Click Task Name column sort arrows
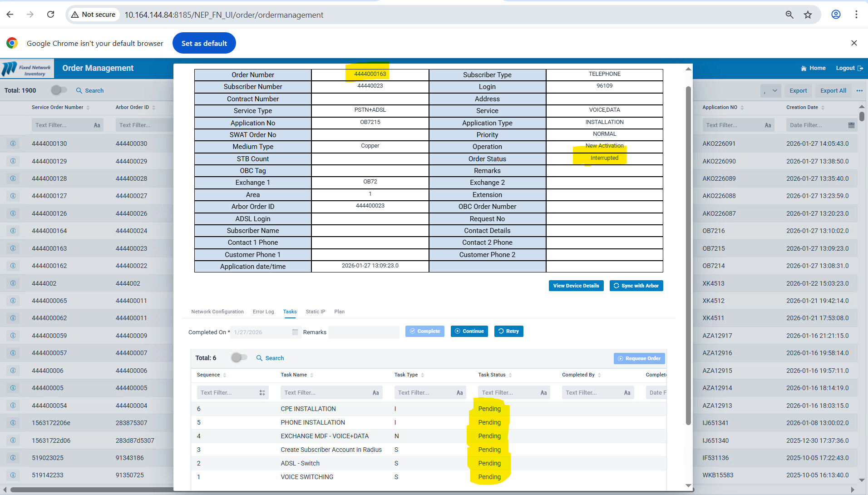The width and height of the screenshot is (868, 495). click(x=312, y=375)
